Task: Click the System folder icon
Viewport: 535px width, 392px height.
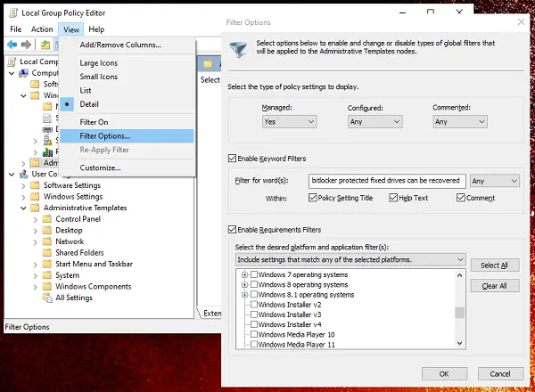Action: (x=47, y=275)
